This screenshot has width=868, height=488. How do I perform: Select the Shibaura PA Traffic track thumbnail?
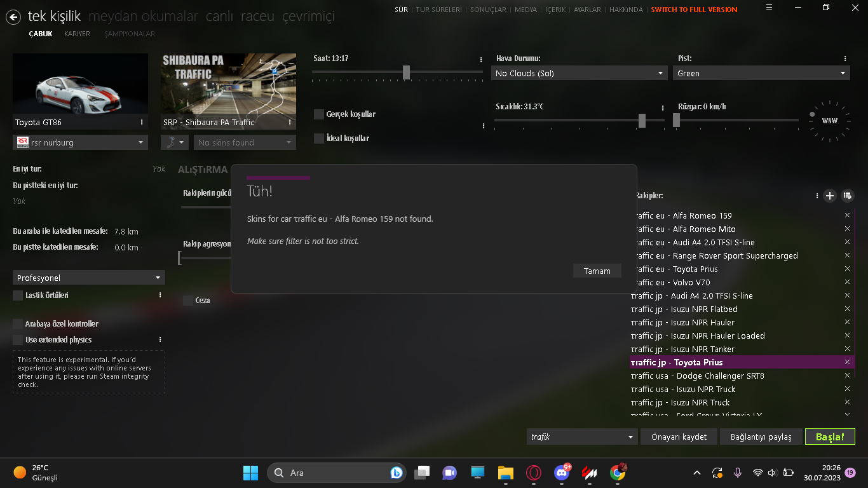pyautogui.click(x=228, y=91)
